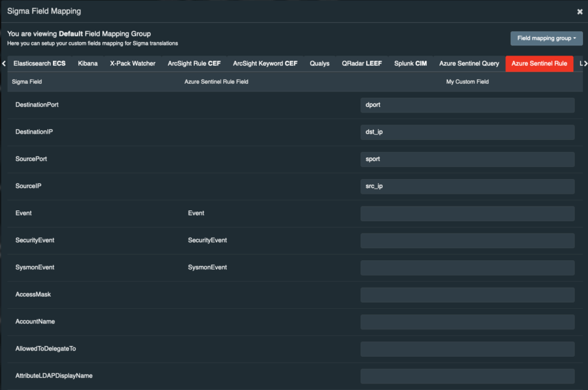Open the X-Pack Watcher tab
The image size is (588, 390).
tap(133, 63)
